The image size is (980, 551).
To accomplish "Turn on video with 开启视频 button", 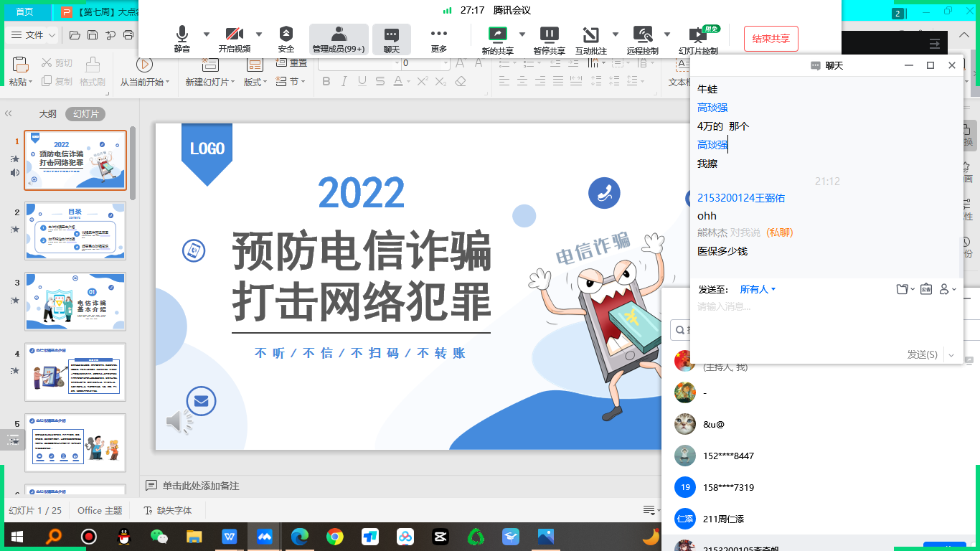I will click(x=235, y=39).
